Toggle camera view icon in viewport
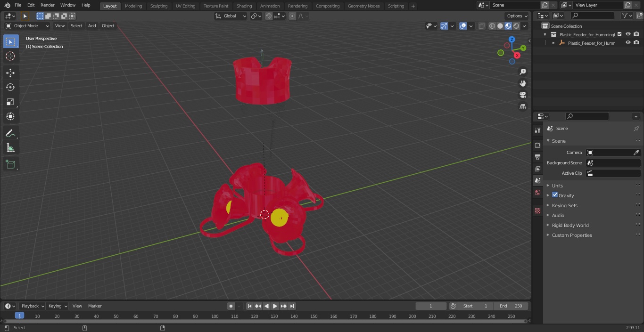The image size is (644, 332). tap(523, 95)
